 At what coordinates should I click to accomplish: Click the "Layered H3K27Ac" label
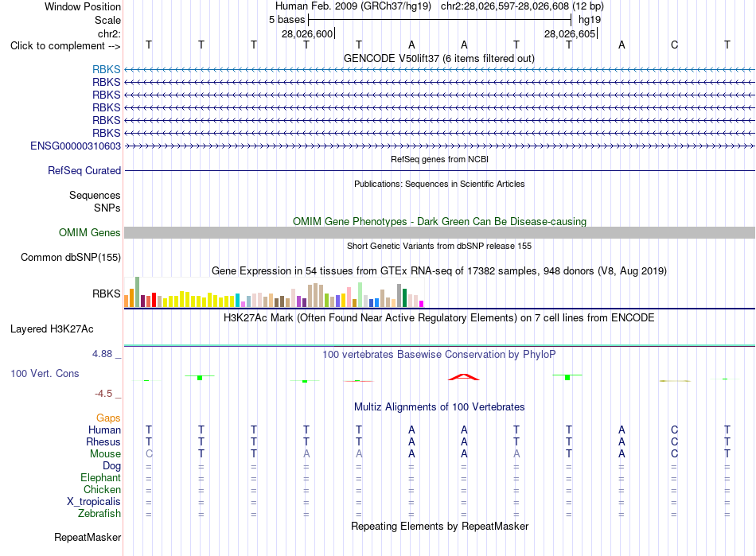click(52, 329)
